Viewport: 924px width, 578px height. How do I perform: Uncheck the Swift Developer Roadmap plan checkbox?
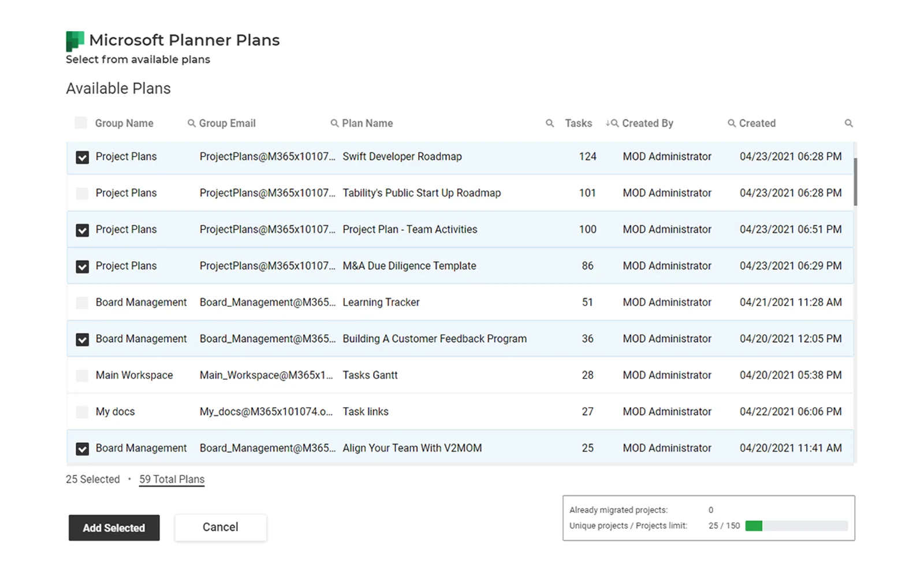pyautogui.click(x=83, y=157)
